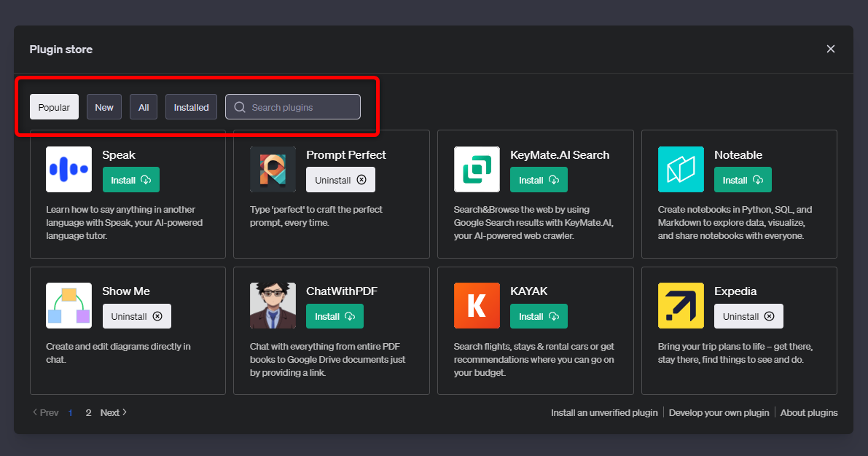
Task: Click the ChatWithPDF avatar logo
Action: pyautogui.click(x=273, y=305)
